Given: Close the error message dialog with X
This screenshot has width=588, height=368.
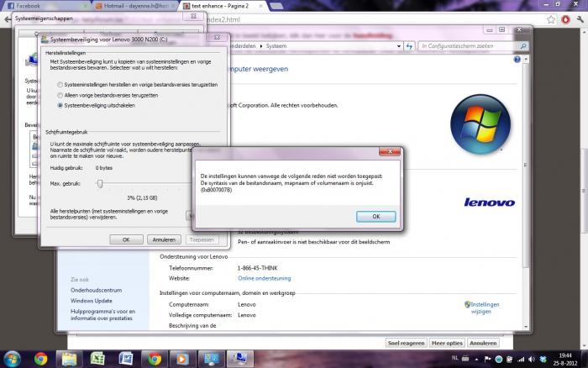Looking at the screenshot, I should coord(390,151).
